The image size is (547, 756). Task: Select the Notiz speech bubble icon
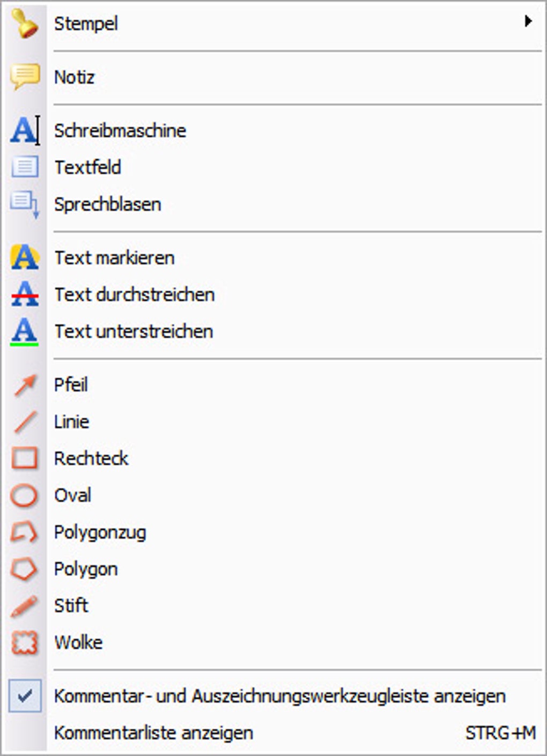click(25, 77)
